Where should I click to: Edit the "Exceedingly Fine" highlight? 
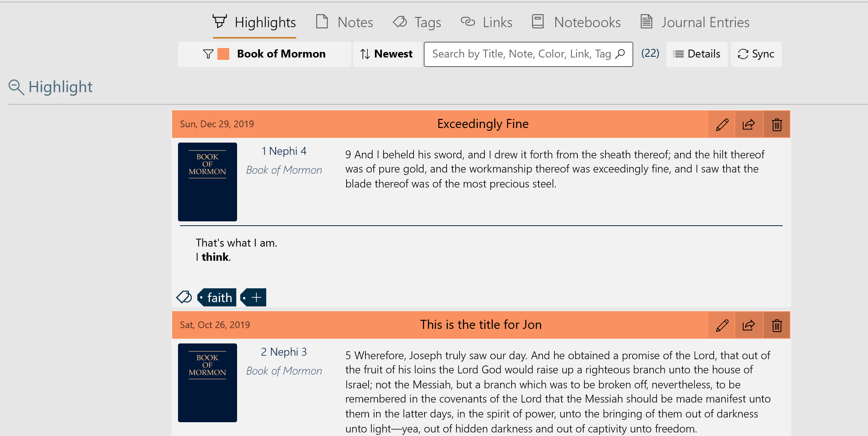[x=721, y=124]
